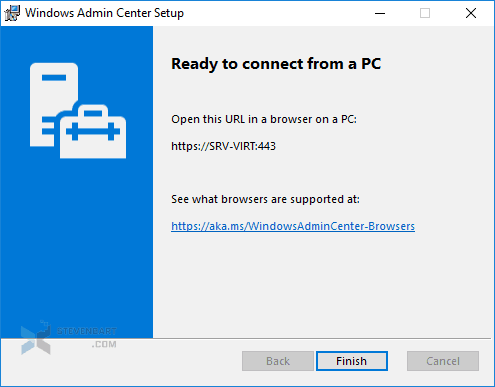Open the aka.ms WindowsAdminCenter-Browsers link
This screenshot has height=387, width=495.
click(293, 226)
